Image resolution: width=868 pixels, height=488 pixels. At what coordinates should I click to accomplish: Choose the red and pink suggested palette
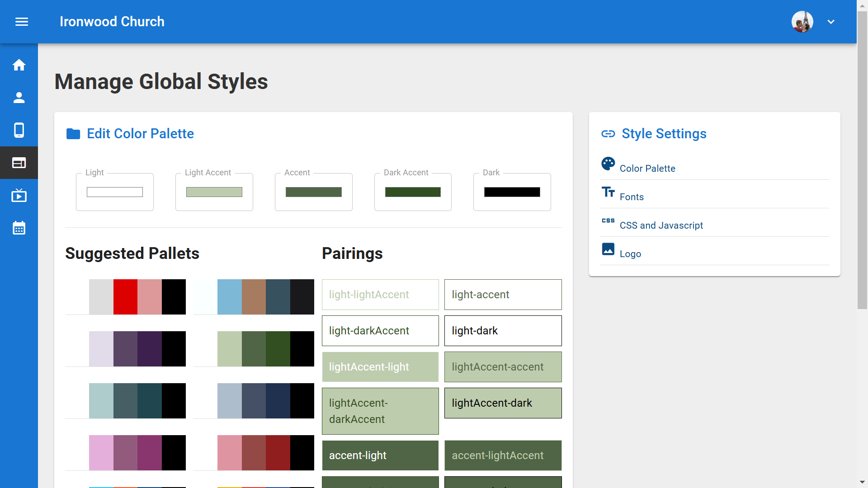126,297
